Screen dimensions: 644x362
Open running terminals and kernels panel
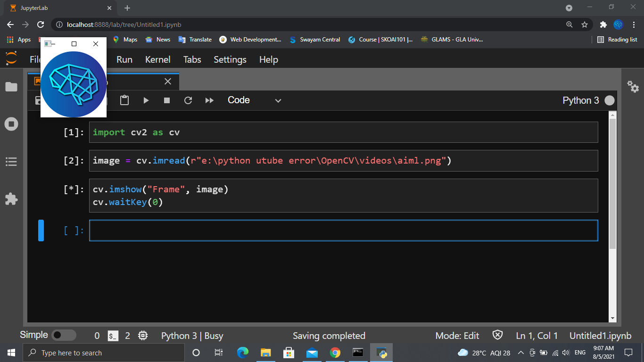coord(11,123)
